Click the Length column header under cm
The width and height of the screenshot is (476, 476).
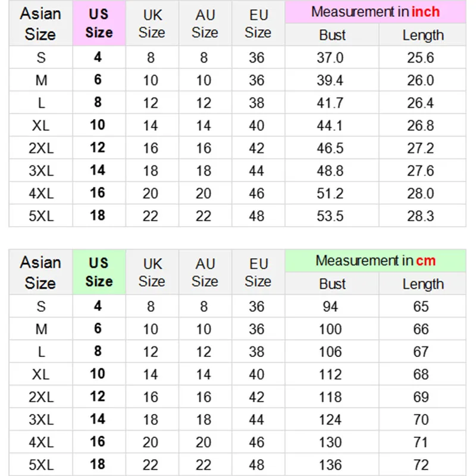pos(423,284)
